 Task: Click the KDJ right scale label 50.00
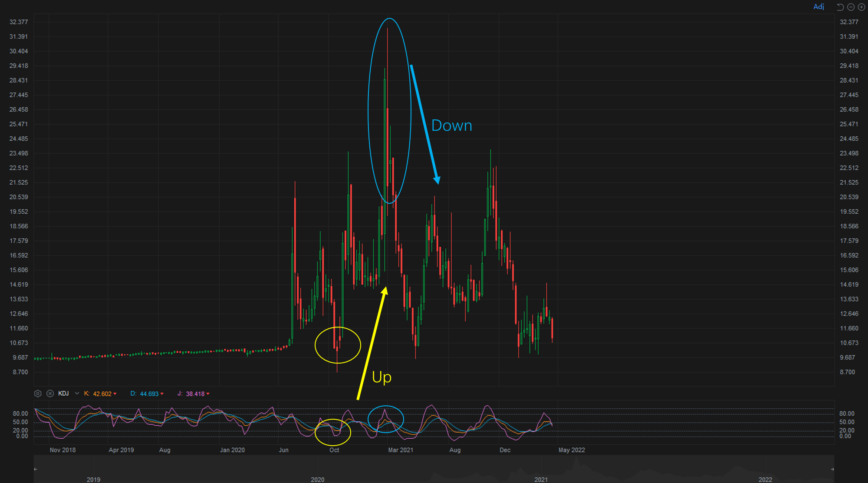point(847,422)
